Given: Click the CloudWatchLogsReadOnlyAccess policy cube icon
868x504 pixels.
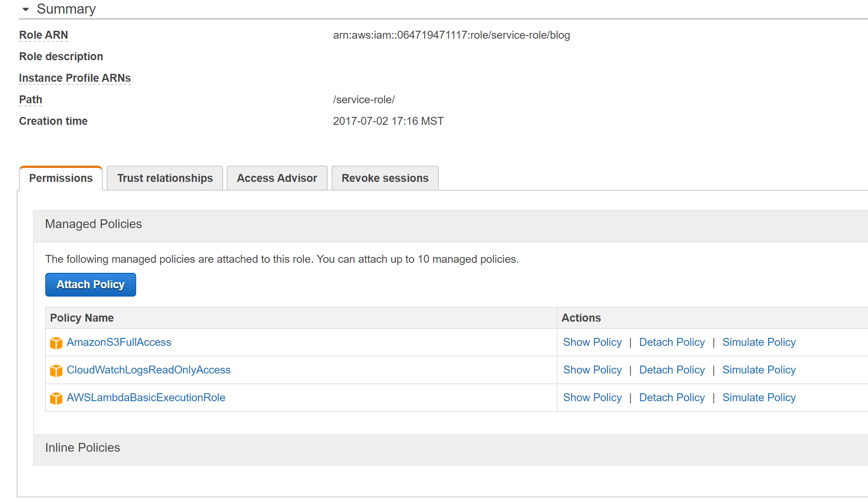Looking at the screenshot, I should [56, 370].
